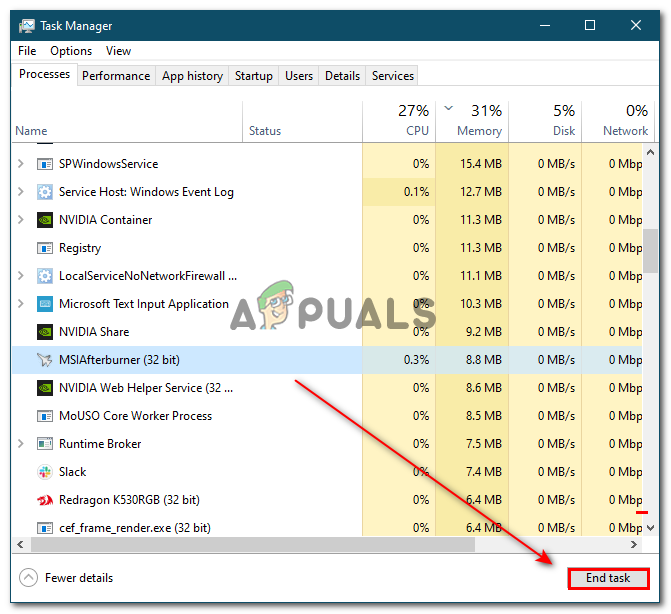The image size is (671, 614).
Task: Click the NVIDIA Share icon
Action: pyautogui.click(x=45, y=332)
